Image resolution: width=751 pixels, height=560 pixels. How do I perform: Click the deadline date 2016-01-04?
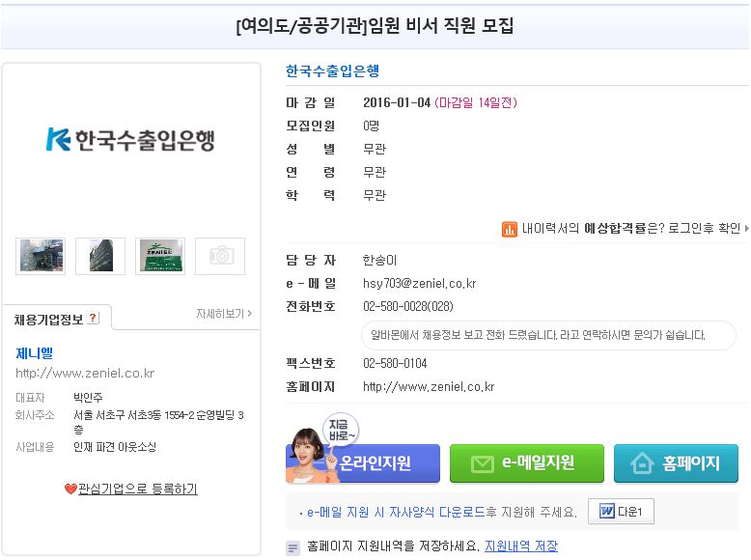397,102
